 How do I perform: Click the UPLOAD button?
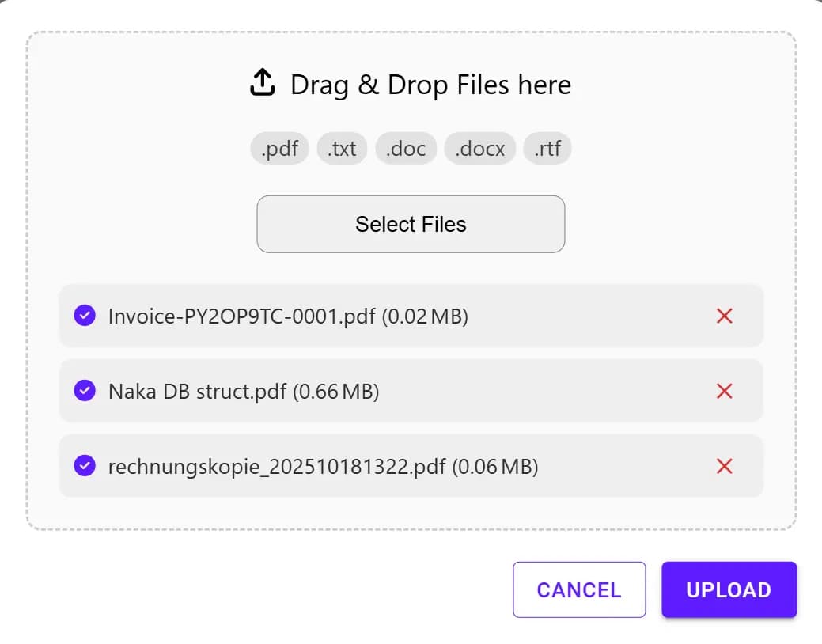tap(729, 589)
